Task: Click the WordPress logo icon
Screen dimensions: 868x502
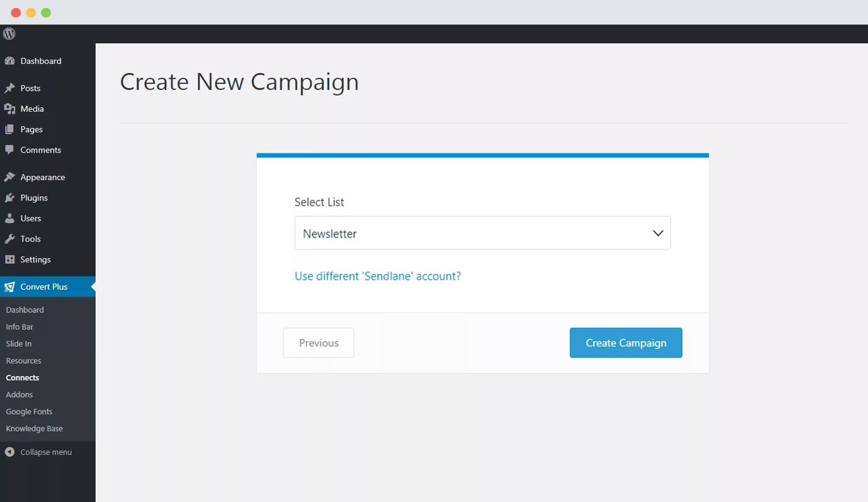Action: [x=9, y=33]
